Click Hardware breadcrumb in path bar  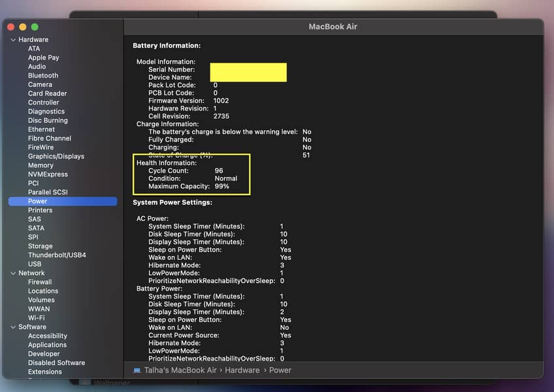click(242, 370)
